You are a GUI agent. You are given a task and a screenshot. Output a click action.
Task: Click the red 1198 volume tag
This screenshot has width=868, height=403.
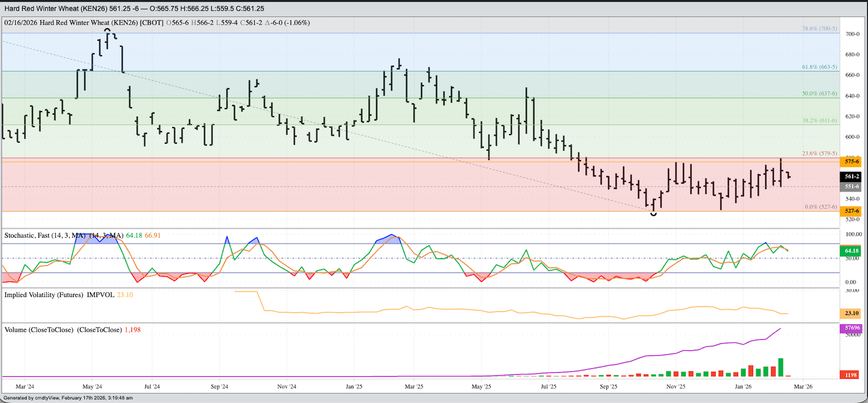851,375
